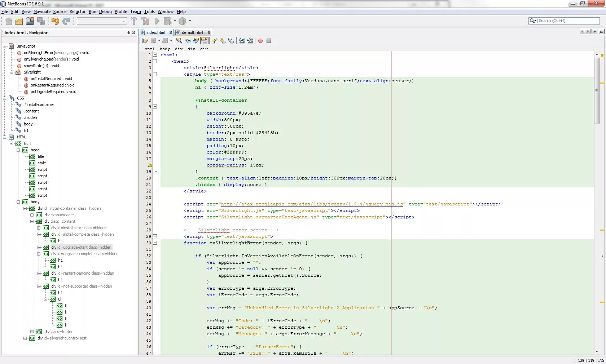Image resolution: width=606 pixels, height=364 pixels.
Task: Toggle the code fold on style line 4
Action: pyautogui.click(x=155, y=74)
